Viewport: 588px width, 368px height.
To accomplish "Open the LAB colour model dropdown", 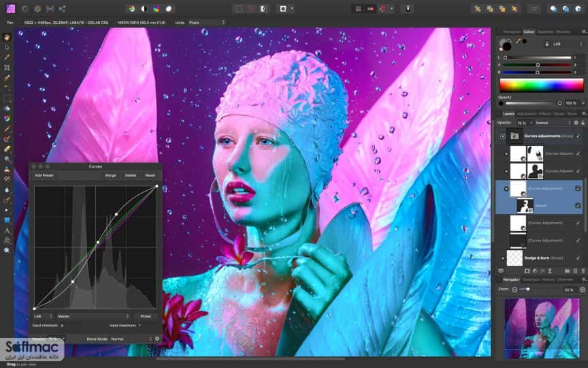I will (x=567, y=44).
